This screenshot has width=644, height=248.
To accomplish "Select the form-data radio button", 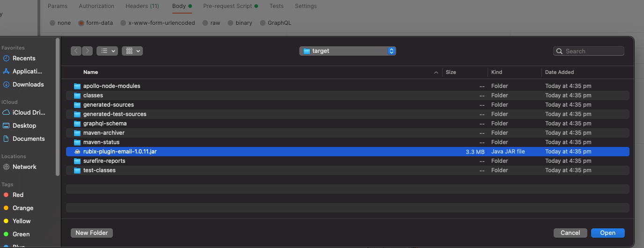I will click(x=81, y=23).
